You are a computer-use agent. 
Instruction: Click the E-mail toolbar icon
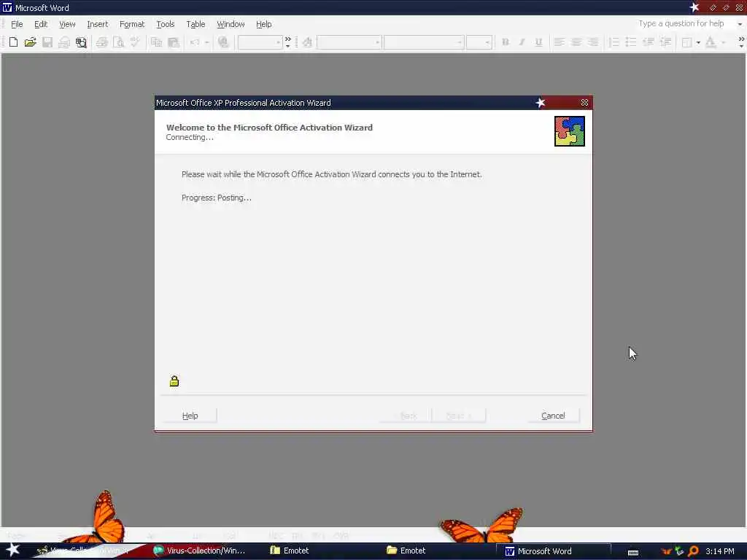[x=64, y=42]
